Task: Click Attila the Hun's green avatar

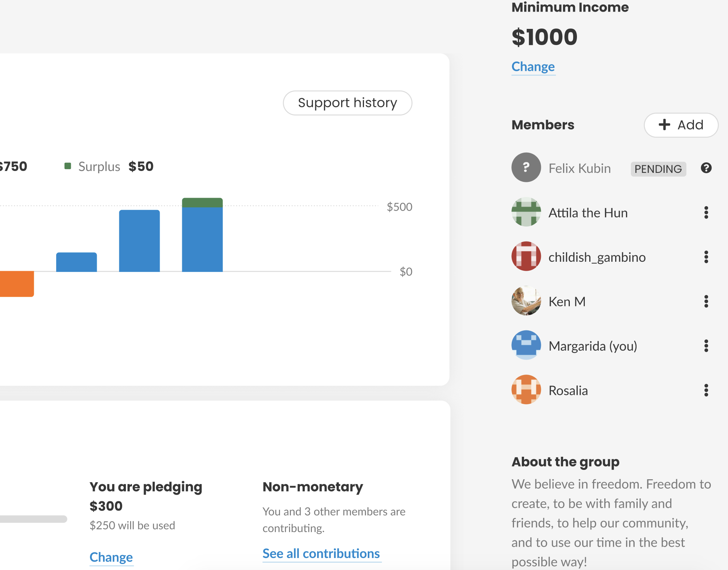Action: pos(526,212)
